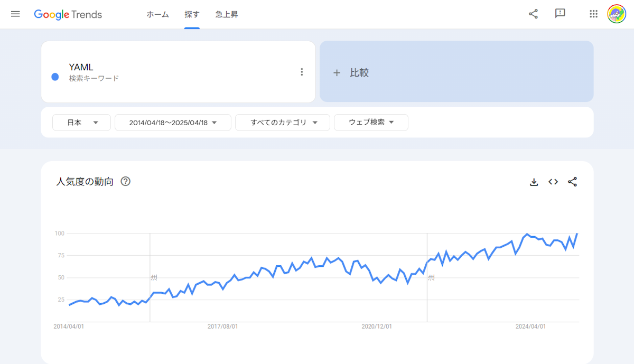The height and width of the screenshot is (364, 634).
Task: Click the embed code icon
Action: click(553, 182)
